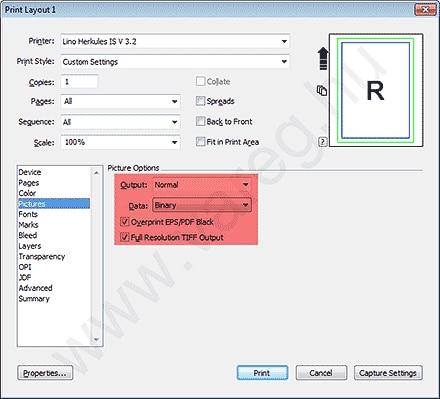
Task: Go to the Fonts pane
Action: (54, 214)
